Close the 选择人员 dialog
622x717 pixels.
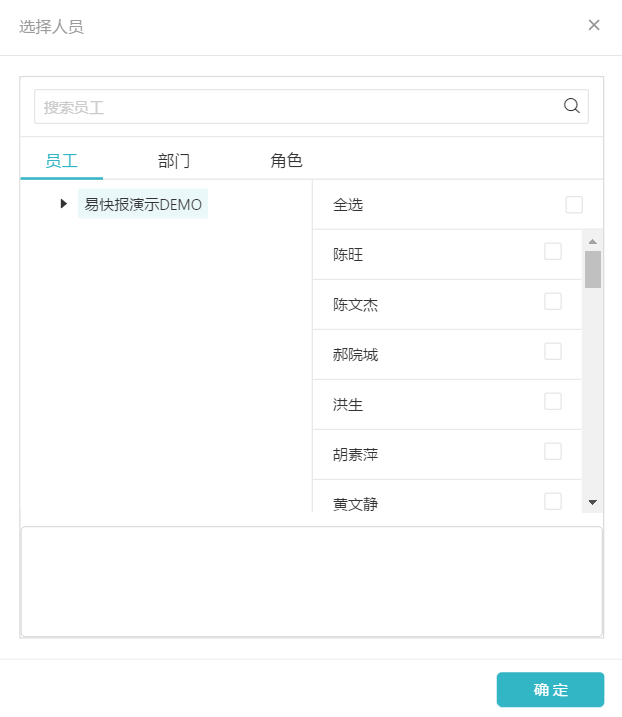point(594,25)
